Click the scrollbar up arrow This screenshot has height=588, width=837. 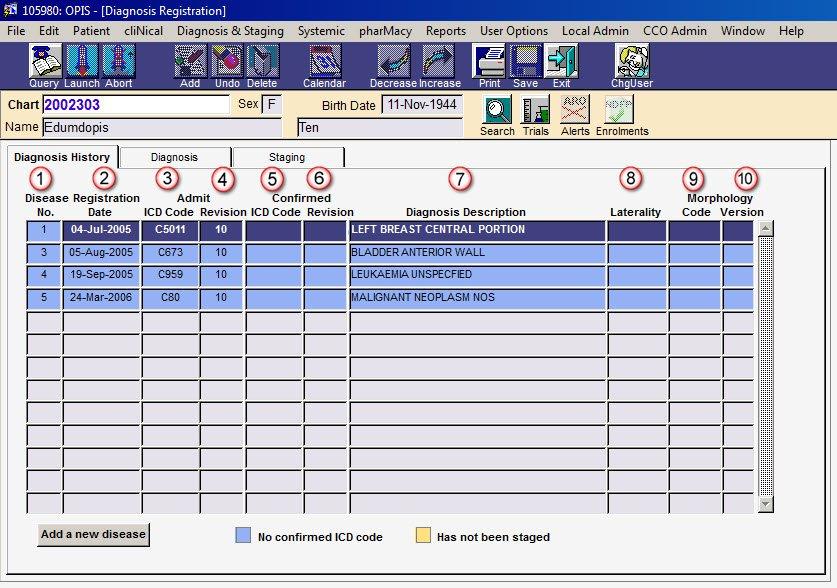click(765, 229)
